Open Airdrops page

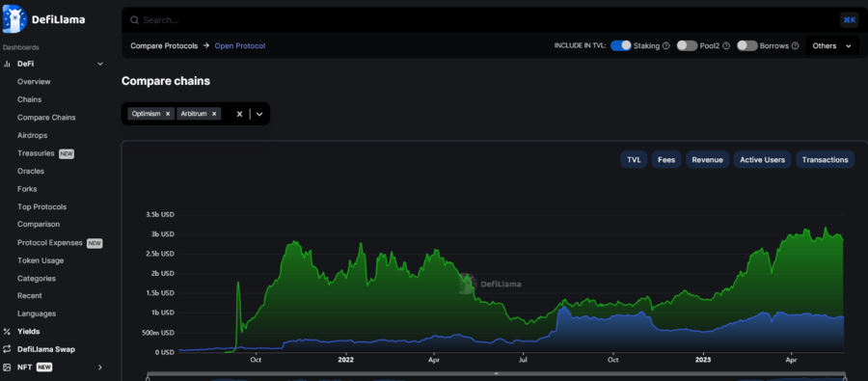(x=32, y=135)
